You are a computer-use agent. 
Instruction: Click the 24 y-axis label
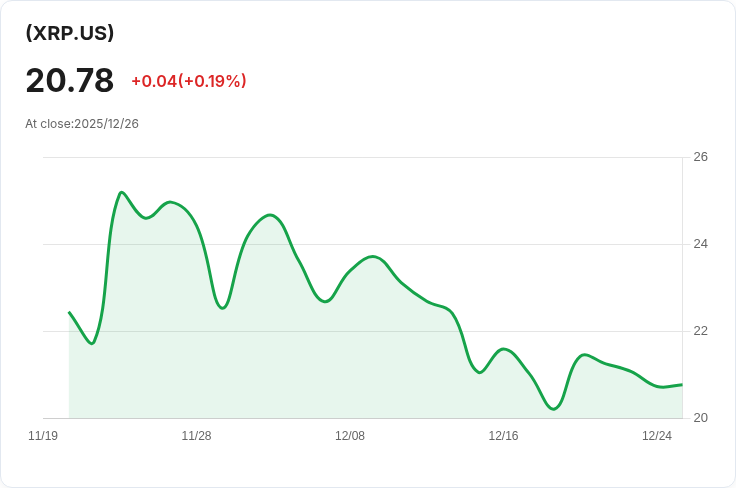tap(700, 244)
